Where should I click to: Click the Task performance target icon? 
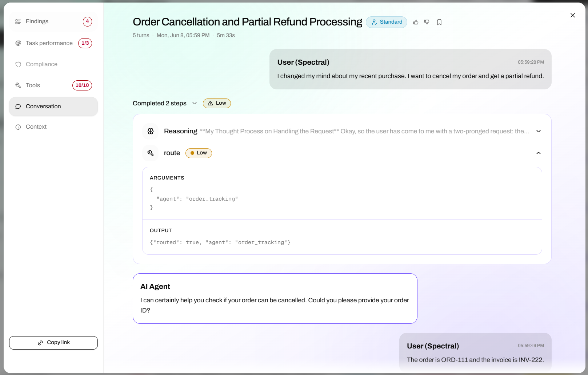click(18, 43)
